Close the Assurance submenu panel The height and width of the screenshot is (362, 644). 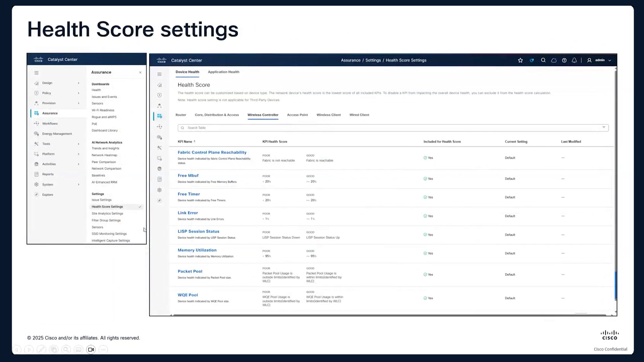pyautogui.click(x=140, y=72)
